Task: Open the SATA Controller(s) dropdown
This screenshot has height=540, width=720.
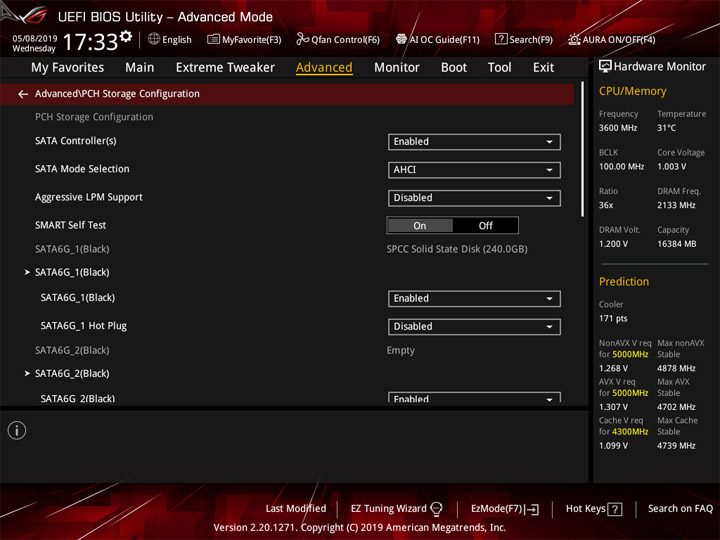Action: click(474, 142)
